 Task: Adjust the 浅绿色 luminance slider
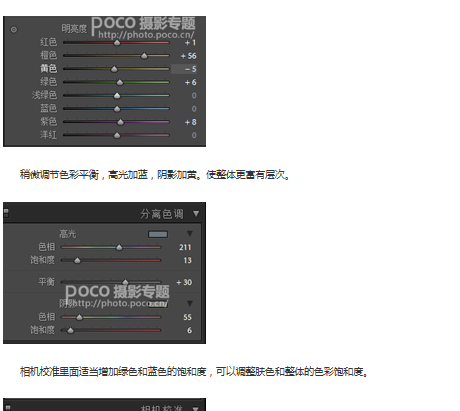click(116, 96)
